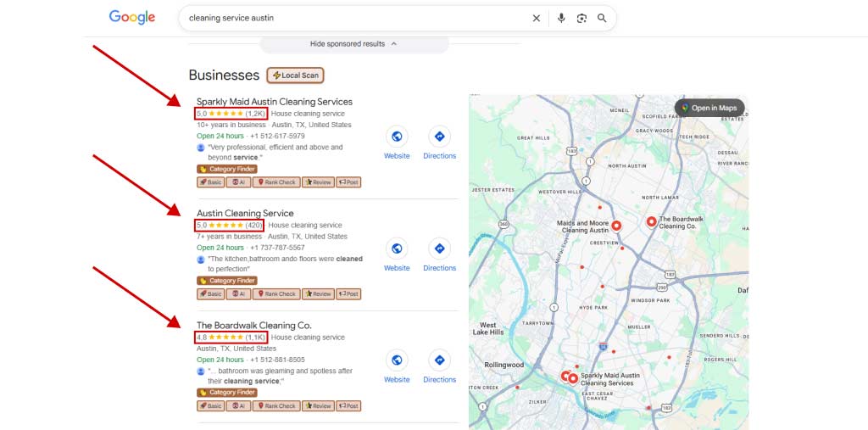Start voice search with microphone icon
The width and height of the screenshot is (868, 430).
click(561, 18)
